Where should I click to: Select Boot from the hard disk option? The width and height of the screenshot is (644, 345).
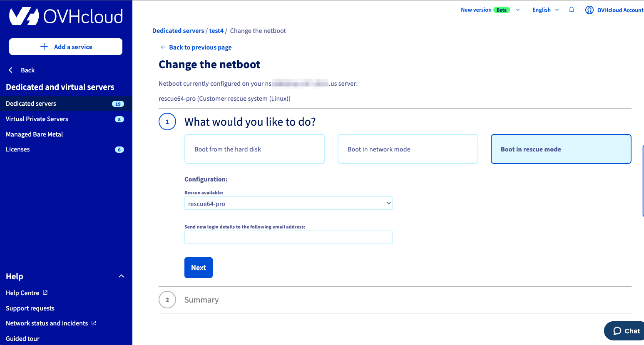pos(255,149)
